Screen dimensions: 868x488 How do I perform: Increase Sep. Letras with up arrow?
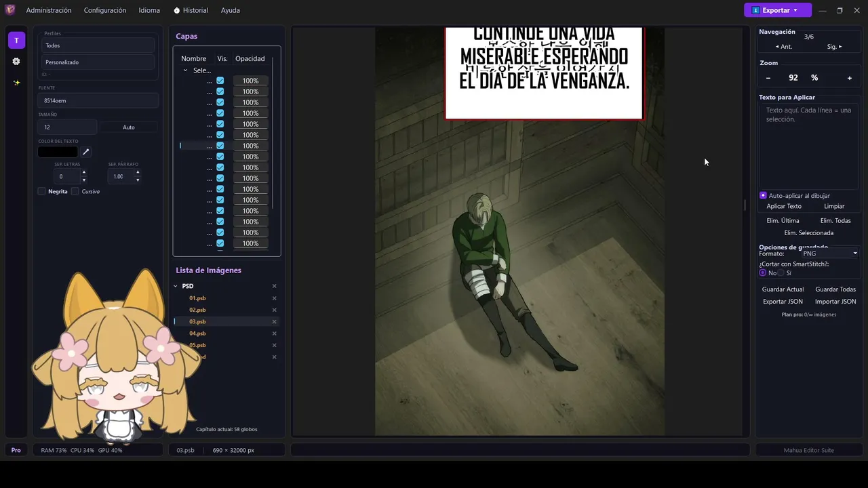point(84,172)
